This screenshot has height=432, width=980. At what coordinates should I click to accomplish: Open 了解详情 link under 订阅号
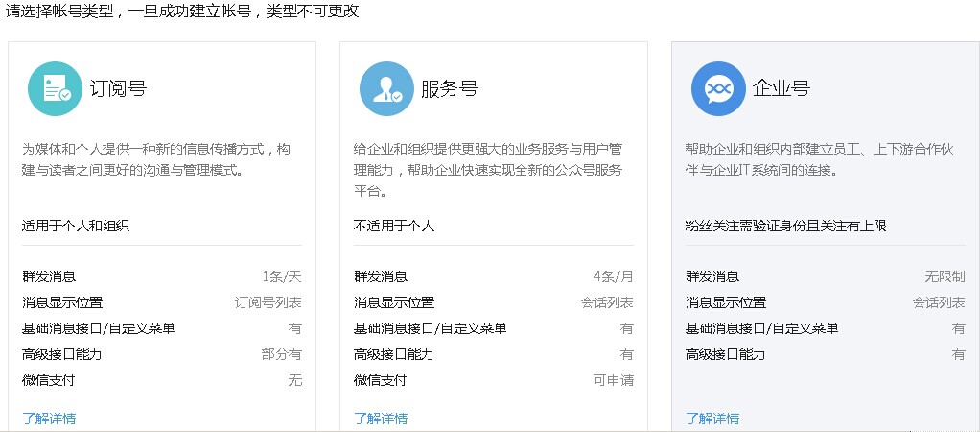pyautogui.click(x=49, y=418)
